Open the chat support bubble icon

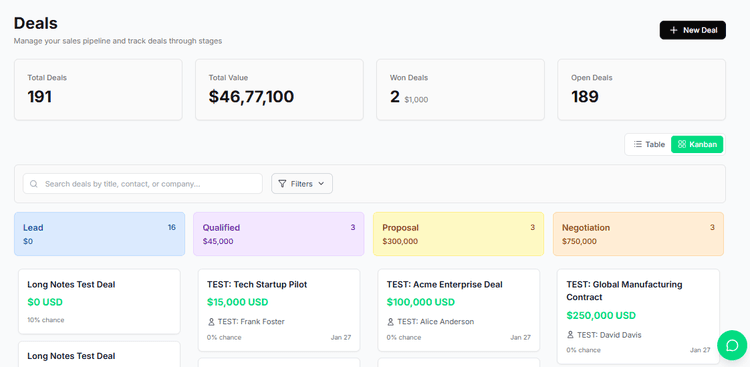coord(732,345)
